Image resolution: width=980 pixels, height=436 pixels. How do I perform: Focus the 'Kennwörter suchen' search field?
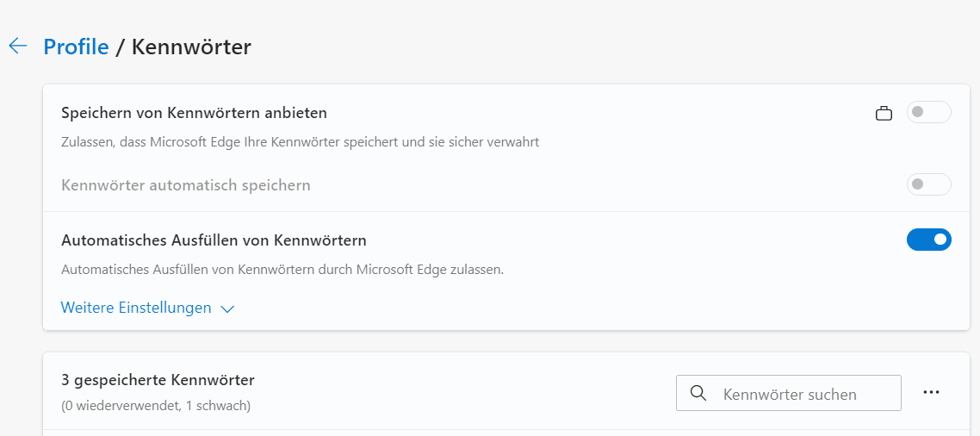click(x=801, y=394)
